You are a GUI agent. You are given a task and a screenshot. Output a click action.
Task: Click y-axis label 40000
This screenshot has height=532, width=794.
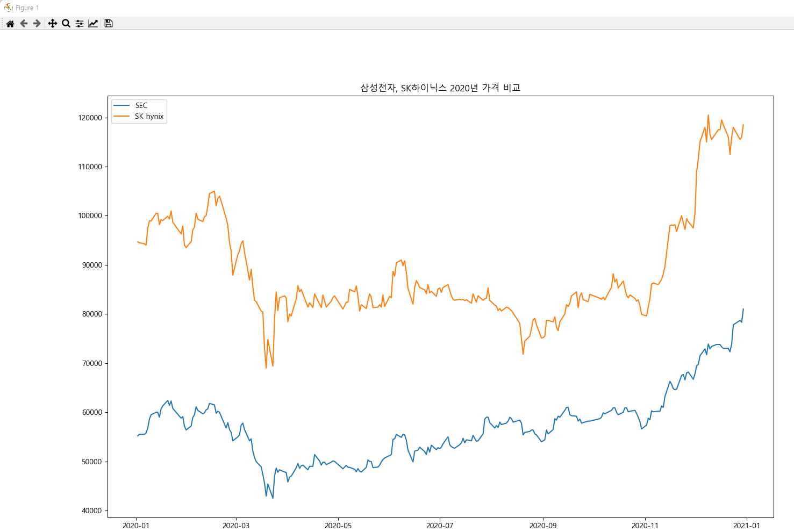click(92, 511)
